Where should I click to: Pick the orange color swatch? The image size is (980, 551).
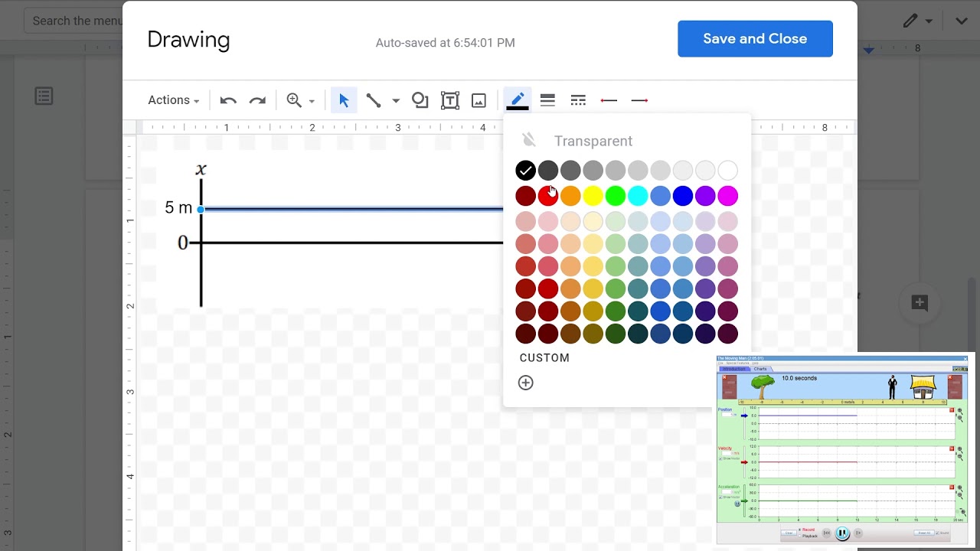click(x=570, y=196)
